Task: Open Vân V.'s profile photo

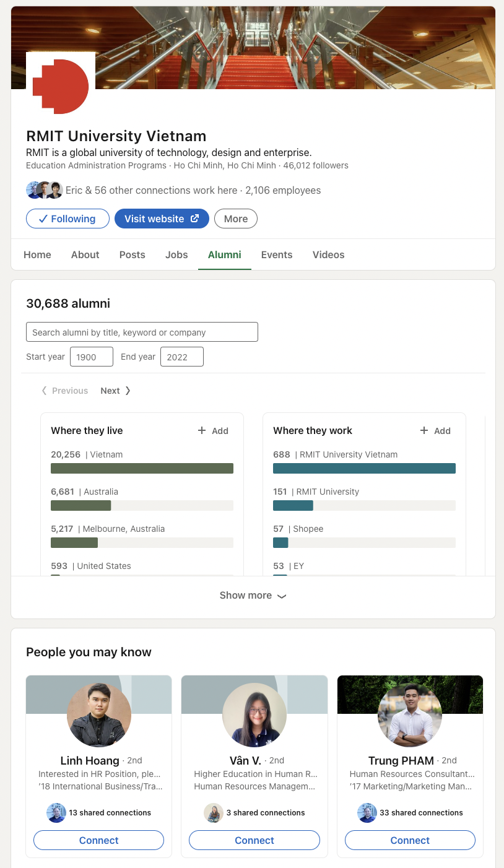Action: tap(254, 715)
